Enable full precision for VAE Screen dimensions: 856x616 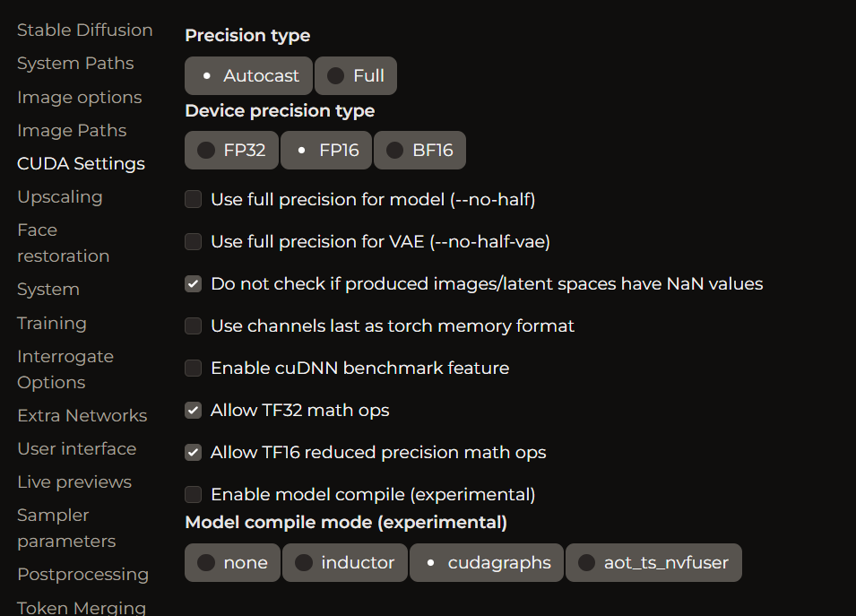[x=193, y=241]
